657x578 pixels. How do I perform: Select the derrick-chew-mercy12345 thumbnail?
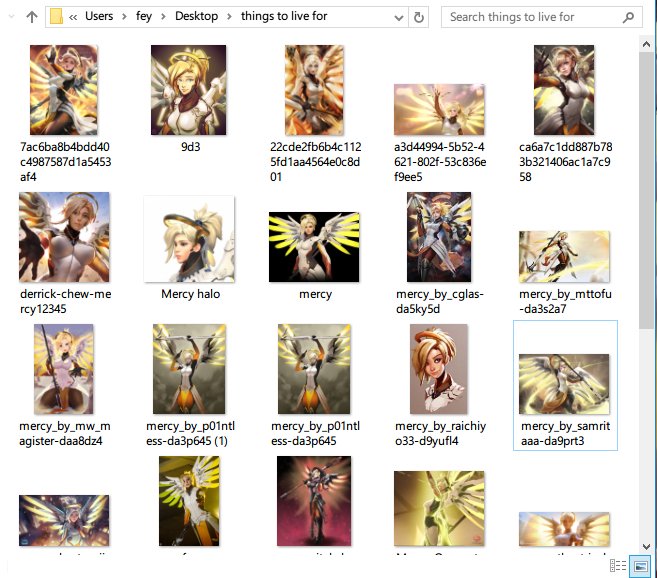pyautogui.click(x=64, y=237)
